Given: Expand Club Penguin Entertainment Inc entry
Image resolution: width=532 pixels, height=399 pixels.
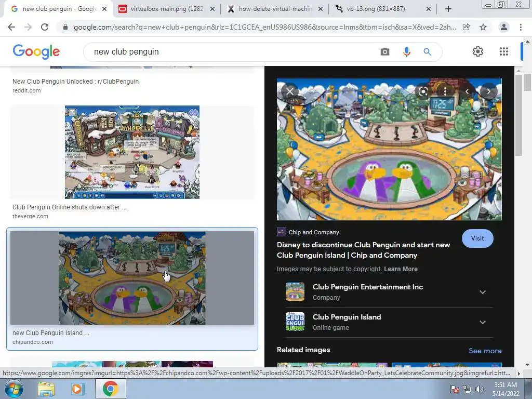Looking at the screenshot, I should 483,292.
